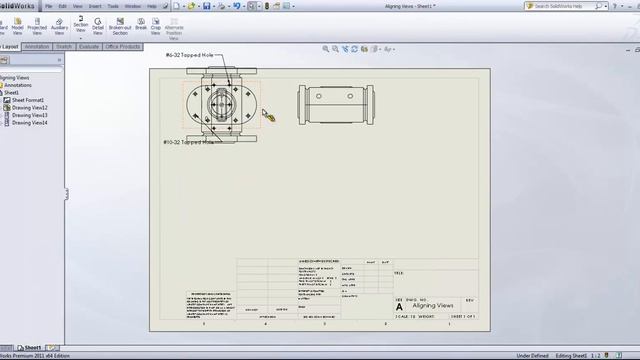Image resolution: width=640 pixels, height=360 pixels.
Task: Open the View menu
Action: tap(78, 6)
